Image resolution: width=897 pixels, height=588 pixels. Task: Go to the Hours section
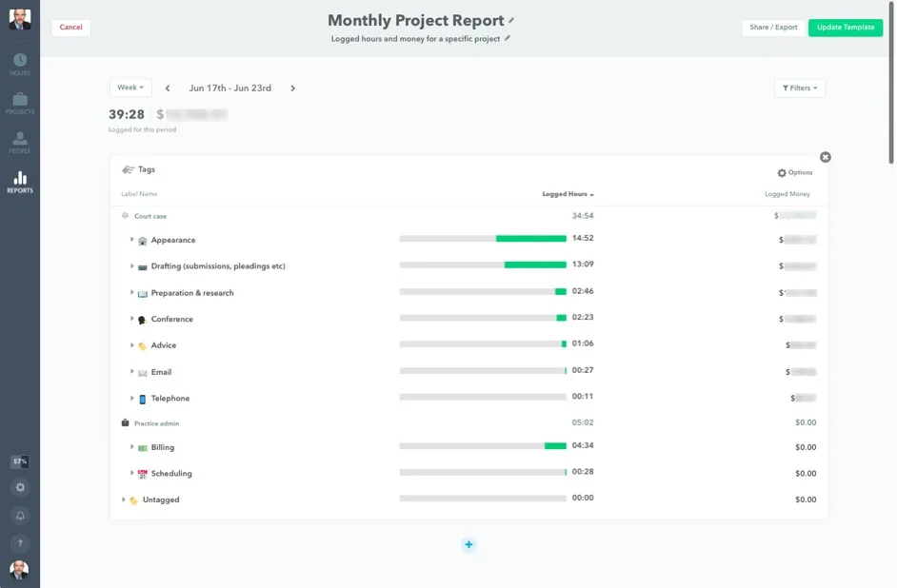click(x=19, y=61)
